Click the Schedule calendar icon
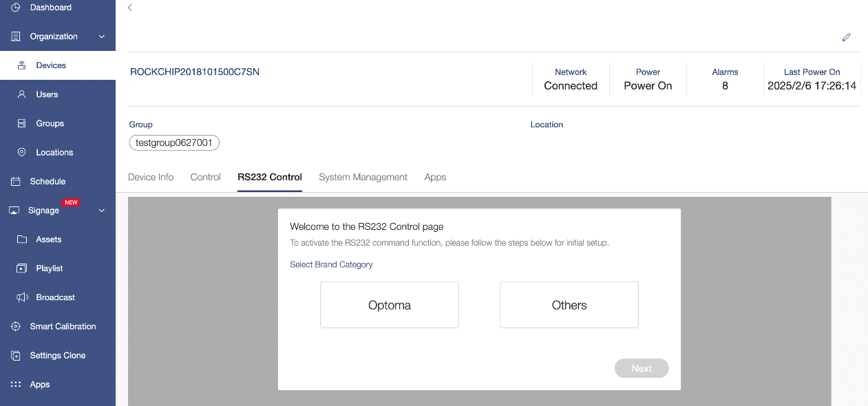This screenshot has height=406, width=868. point(16,182)
